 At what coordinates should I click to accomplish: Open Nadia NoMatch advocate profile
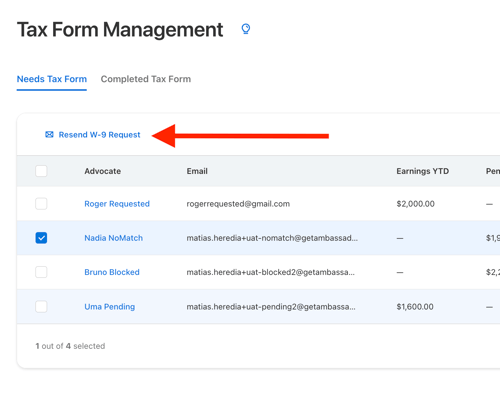pos(113,238)
